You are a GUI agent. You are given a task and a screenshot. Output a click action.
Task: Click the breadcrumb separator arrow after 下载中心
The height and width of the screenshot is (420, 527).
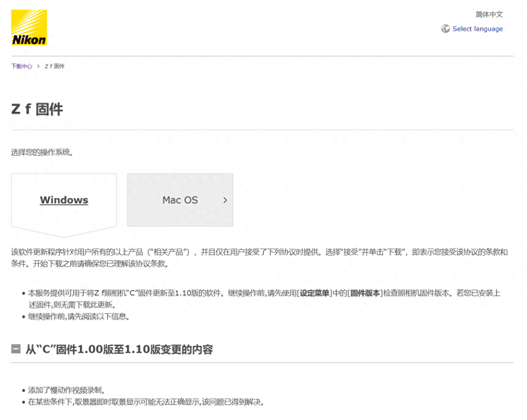39,66
